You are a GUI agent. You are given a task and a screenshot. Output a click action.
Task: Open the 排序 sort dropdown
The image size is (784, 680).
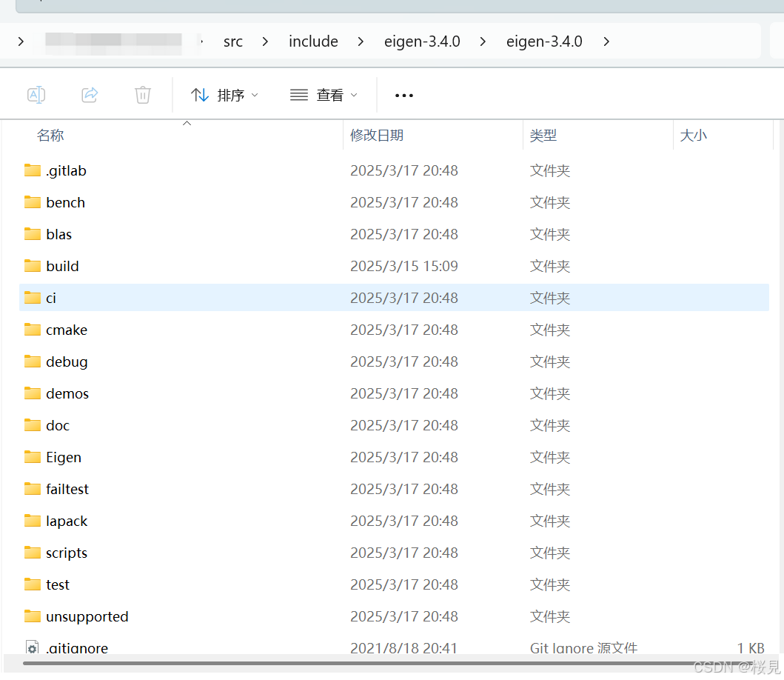coord(224,95)
